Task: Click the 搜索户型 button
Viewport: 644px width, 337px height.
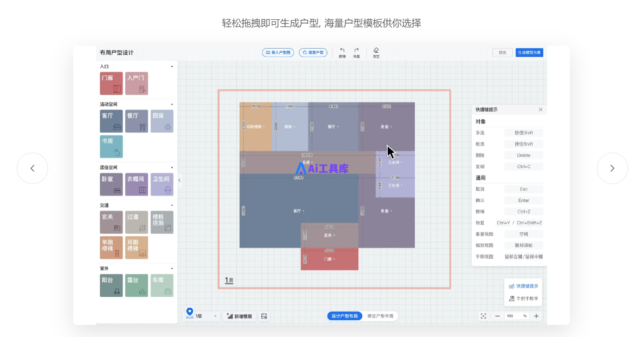Action: [x=313, y=52]
